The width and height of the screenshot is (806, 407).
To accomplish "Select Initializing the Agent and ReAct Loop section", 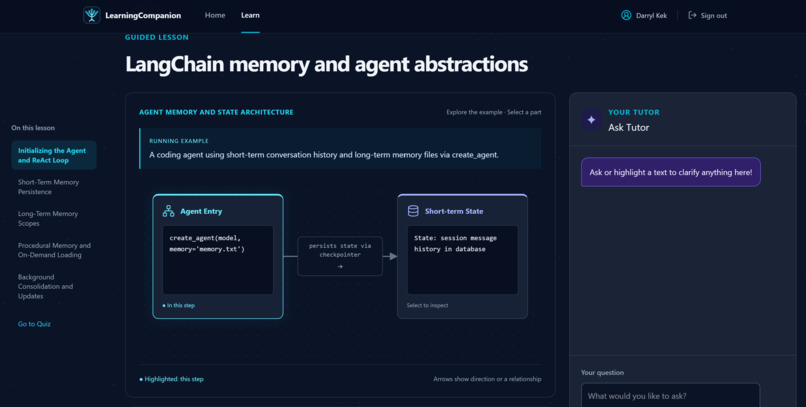I will (54, 155).
